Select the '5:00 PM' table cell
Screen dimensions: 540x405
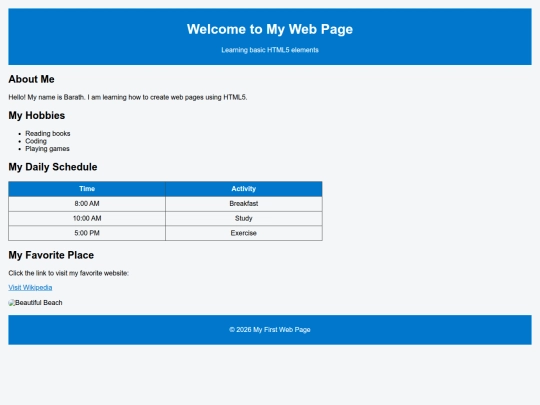point(87,233)
